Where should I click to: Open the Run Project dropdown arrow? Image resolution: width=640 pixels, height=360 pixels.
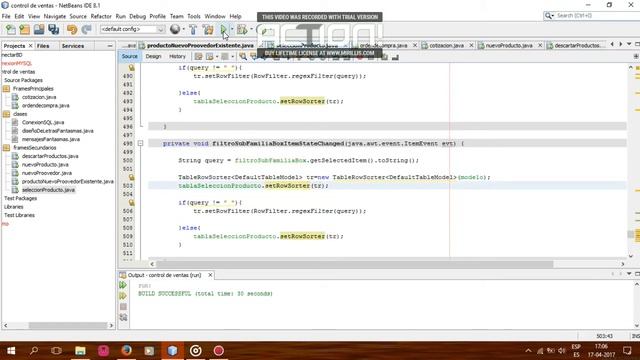tap(232, 29)
